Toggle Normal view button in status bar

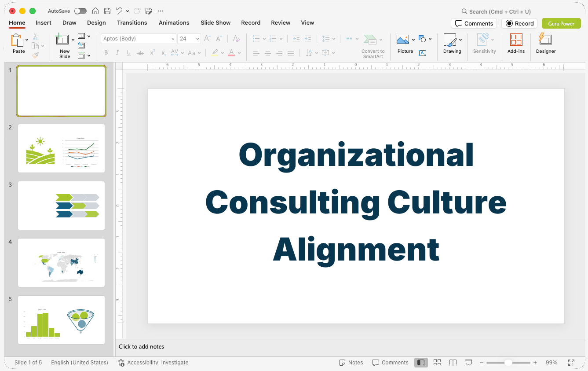(421, 362)
